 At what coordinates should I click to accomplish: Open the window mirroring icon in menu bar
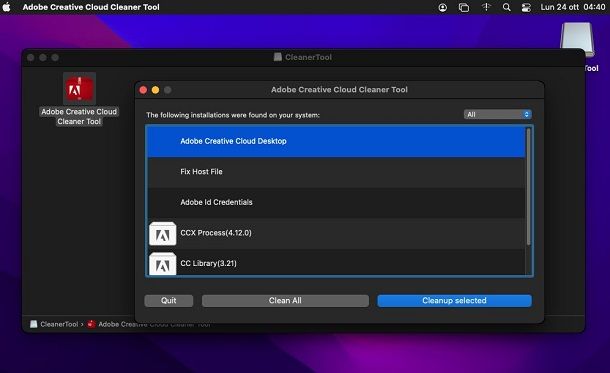click(x=464, y=7)
